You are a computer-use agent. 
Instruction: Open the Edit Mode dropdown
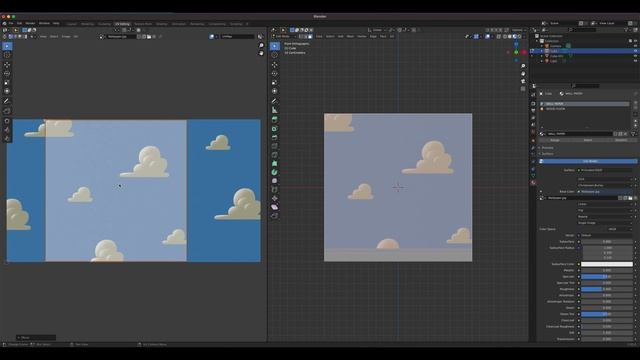tap(283, 37)
